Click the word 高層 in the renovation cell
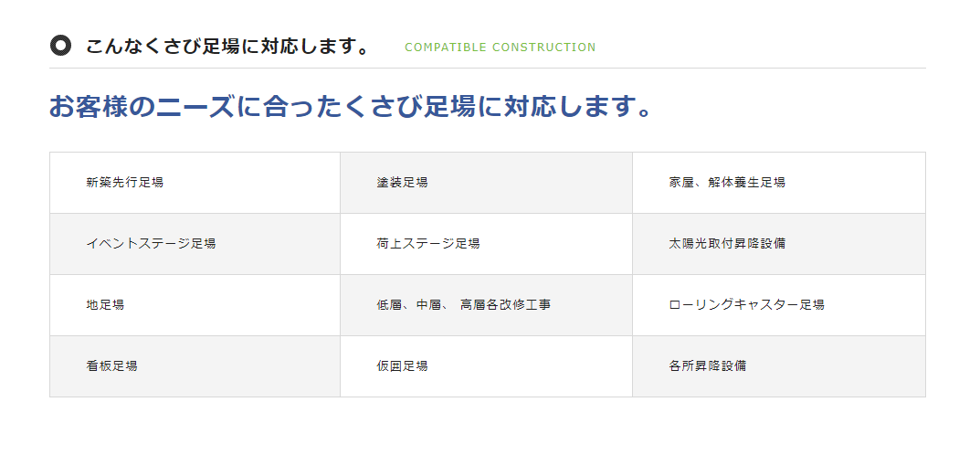 coord(472,305)
